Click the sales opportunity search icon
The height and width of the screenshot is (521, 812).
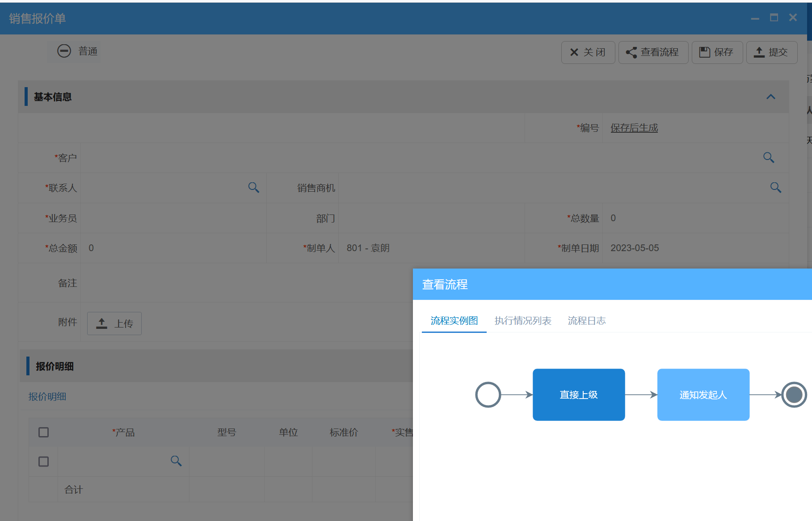(775, 188)
